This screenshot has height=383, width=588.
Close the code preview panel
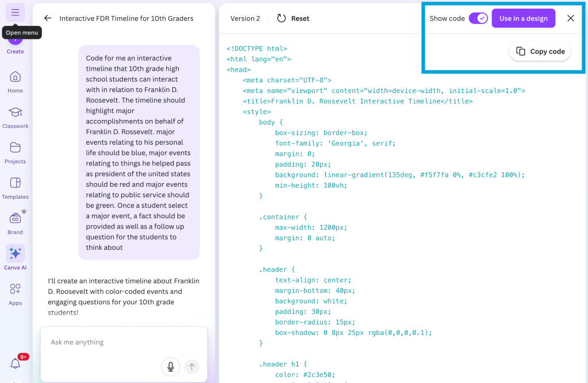coord(571,18)
